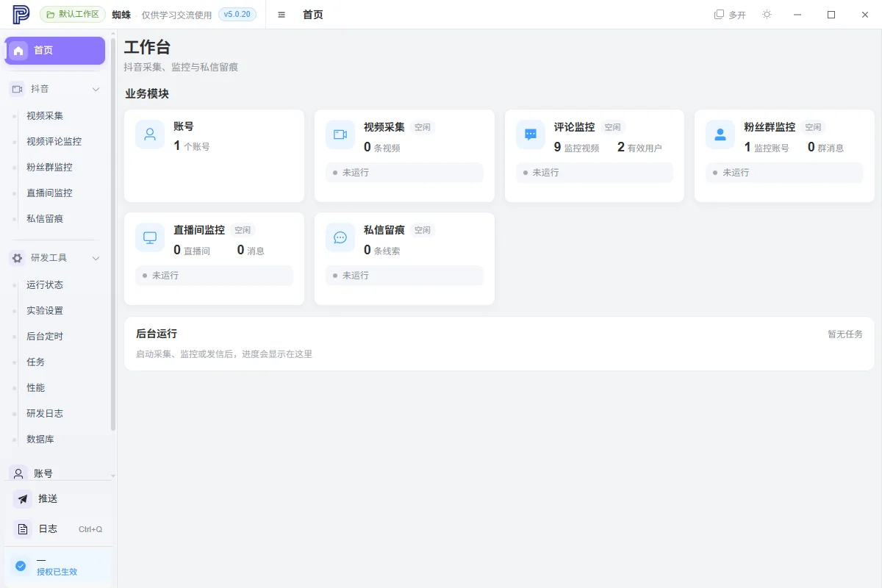The width and height of the screenshot is (882, 588).
Task: Click the 多开 multi-open button
Action: pos(730,15)
